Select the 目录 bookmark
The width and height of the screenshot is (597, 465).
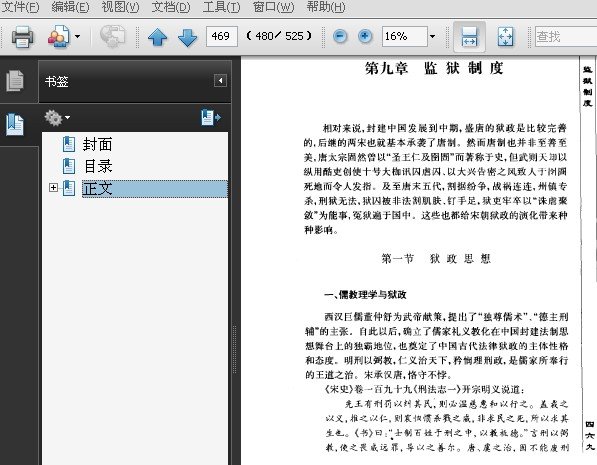tap(97, 166)
